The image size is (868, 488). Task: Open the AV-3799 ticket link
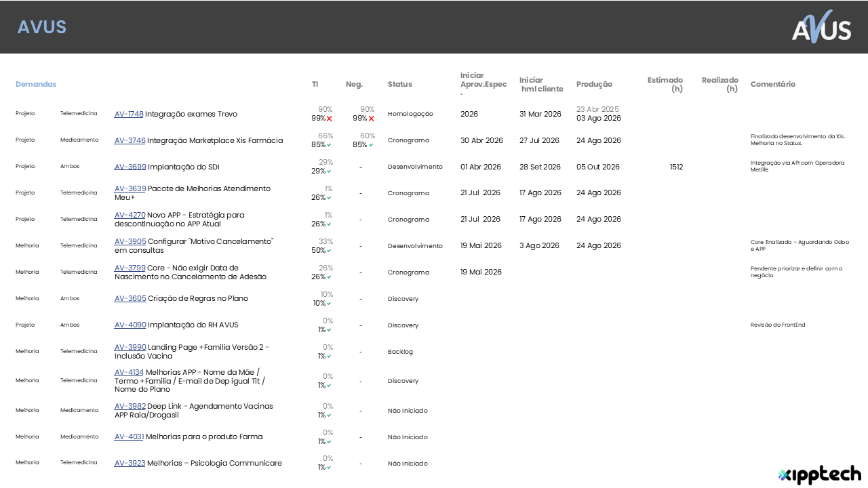click(x=130, y=268)
